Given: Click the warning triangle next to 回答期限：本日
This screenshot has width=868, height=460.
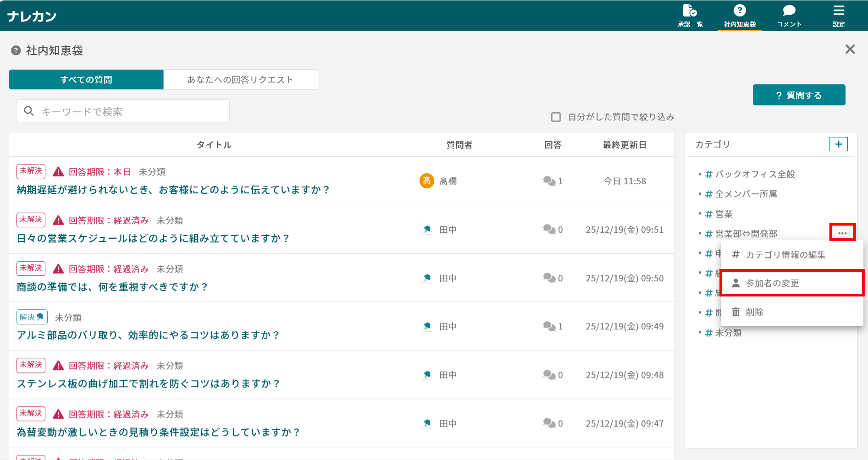Looking at the screenshot, I should [x=57, y=171].
